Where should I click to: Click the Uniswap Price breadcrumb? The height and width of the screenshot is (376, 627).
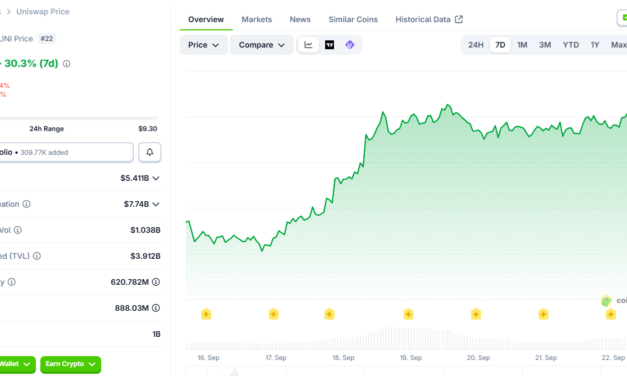click(43, 12)
